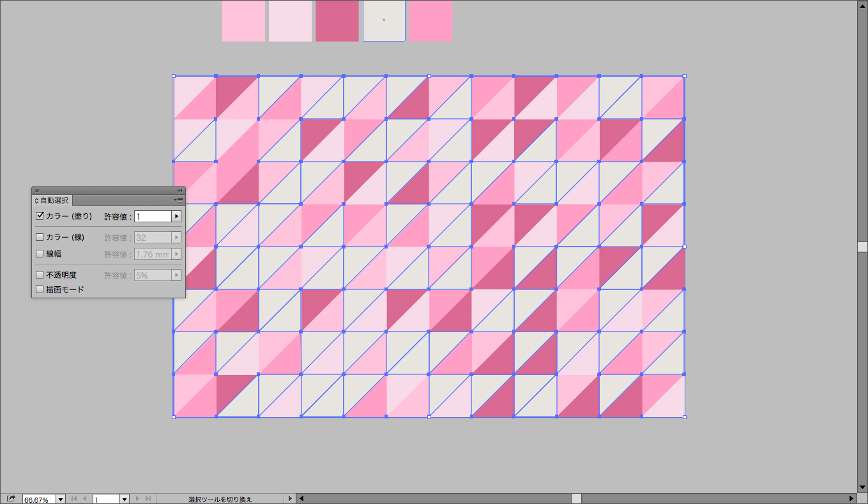
Task: Close the 自動選択 floating panel
Action: pyautogui.click(x=37, y=190)
